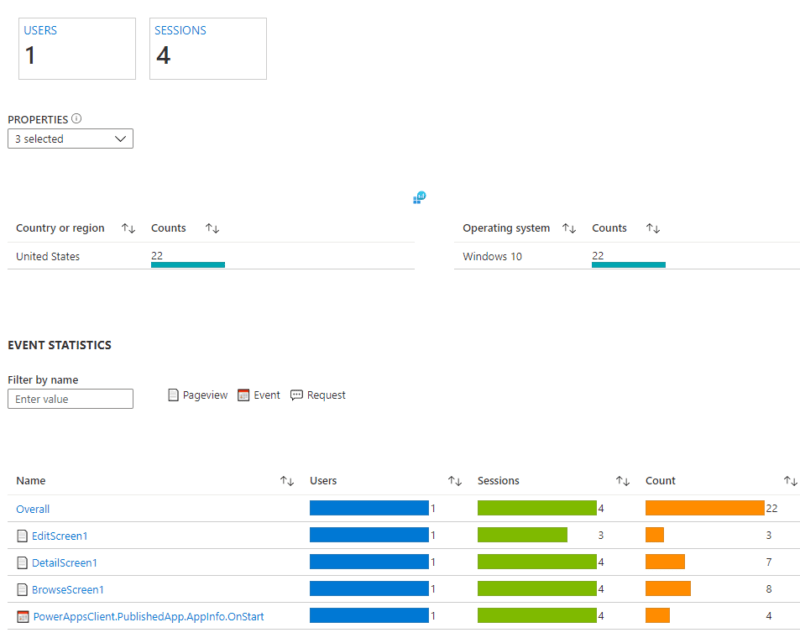Sort event statistics by Name
The width and height of the screenshot is (800, 638).
coord(287,481)
